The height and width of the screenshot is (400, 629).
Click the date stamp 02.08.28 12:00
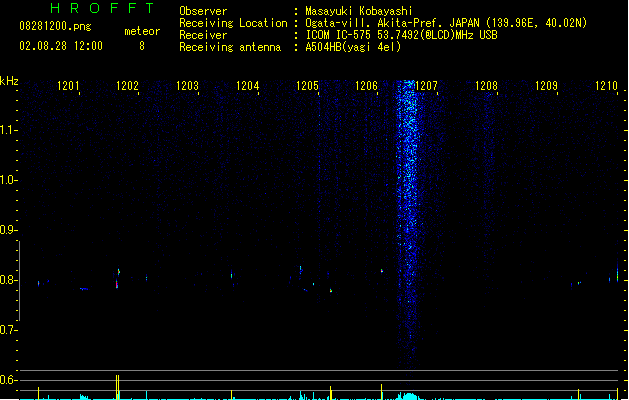point(61,46)
